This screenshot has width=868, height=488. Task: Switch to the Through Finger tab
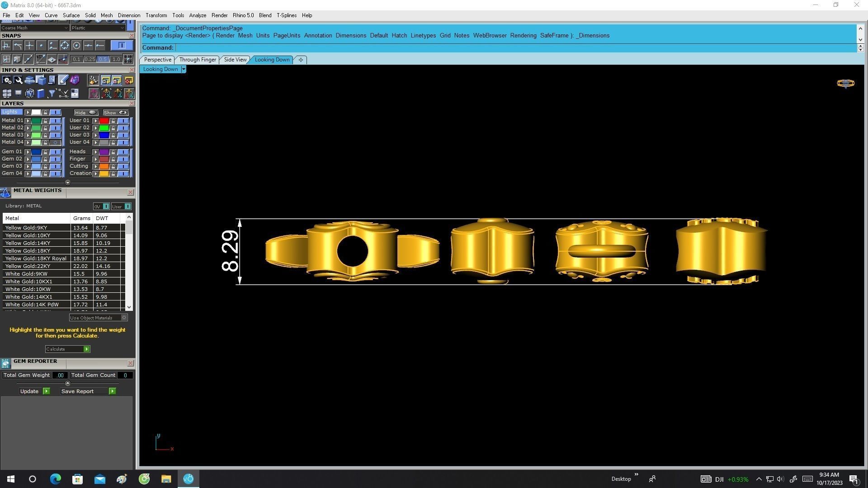coord(198,60)
